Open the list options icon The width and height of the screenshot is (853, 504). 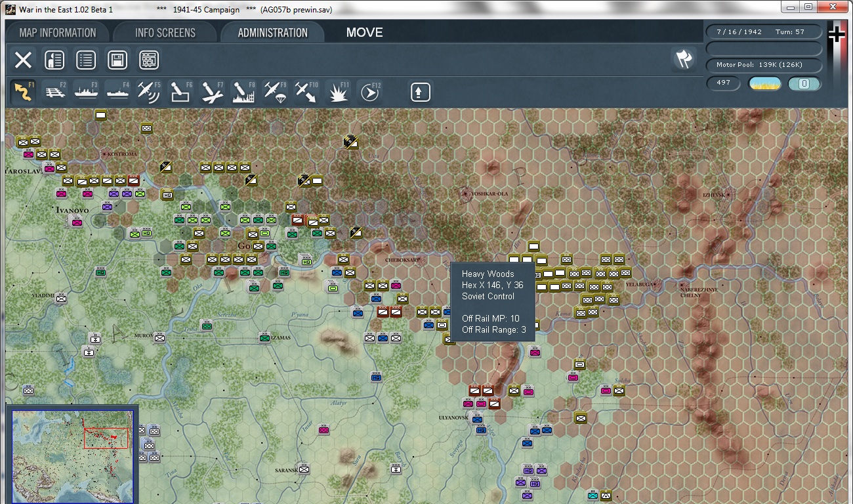pos(86,60)
